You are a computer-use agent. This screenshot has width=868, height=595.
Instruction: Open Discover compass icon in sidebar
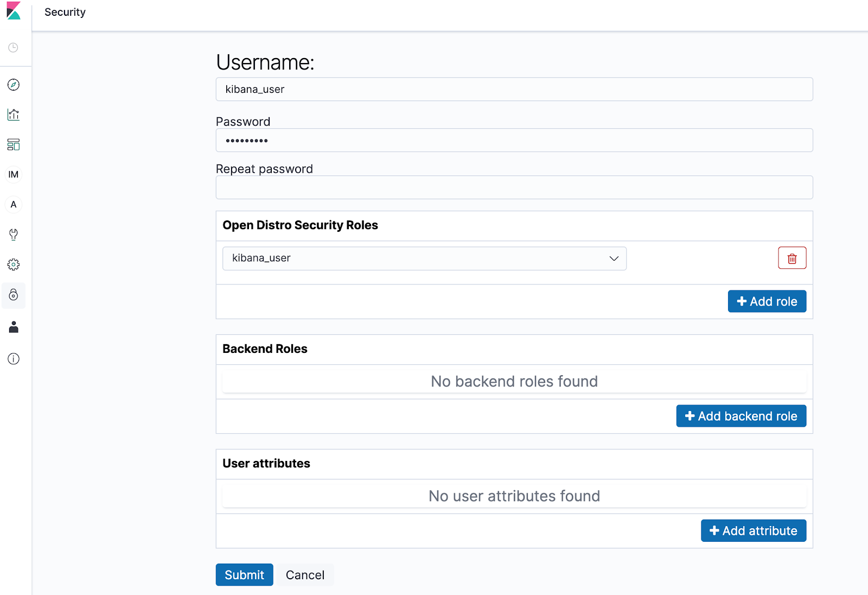(x=14, y=85)
